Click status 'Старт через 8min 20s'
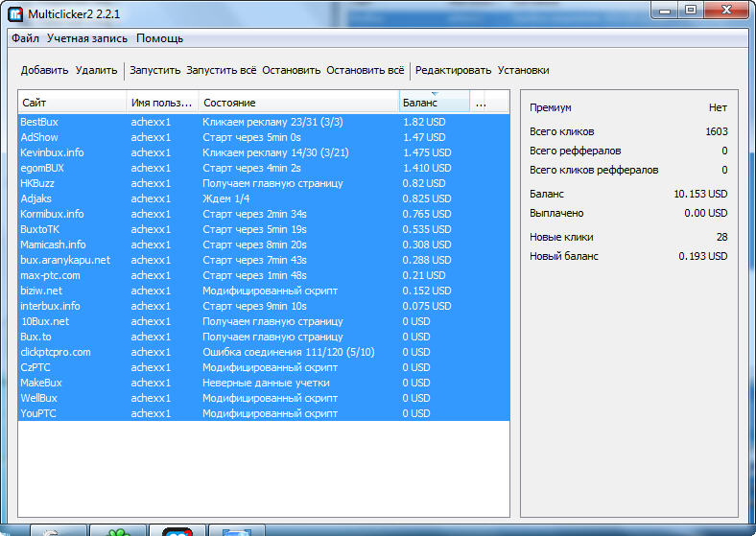756x536 pixels. click(254, 245)
